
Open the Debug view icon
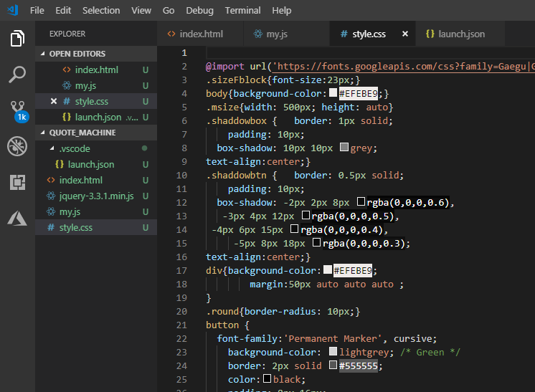tap(17, 146)
